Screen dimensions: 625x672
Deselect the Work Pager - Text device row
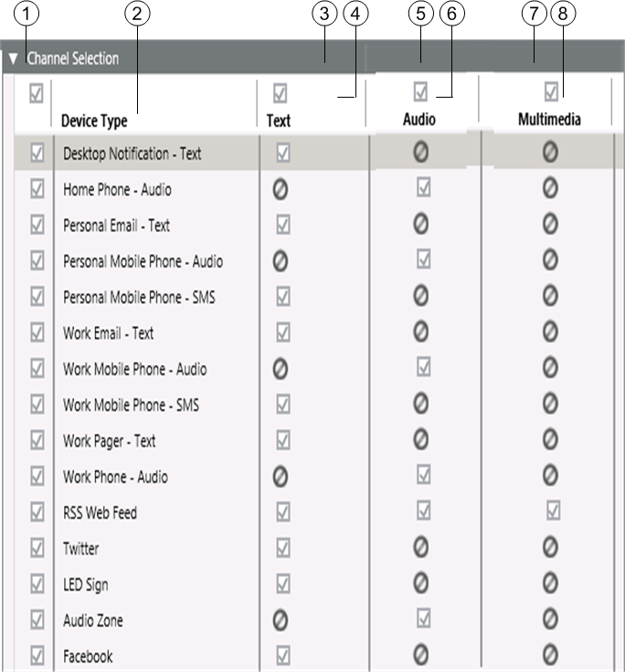37,441
